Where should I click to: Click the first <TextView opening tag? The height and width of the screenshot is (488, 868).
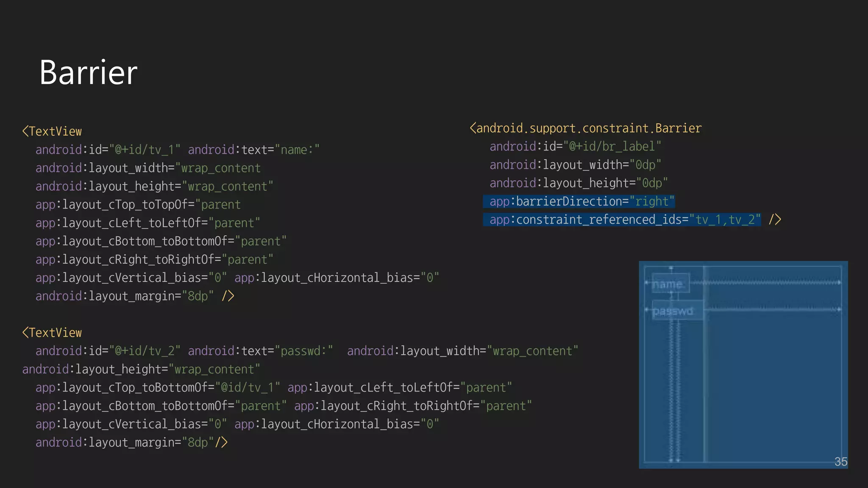click(x=52, y=131)
